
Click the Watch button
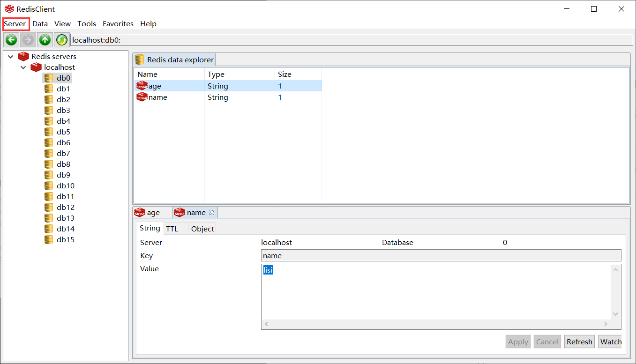(611, 342)
